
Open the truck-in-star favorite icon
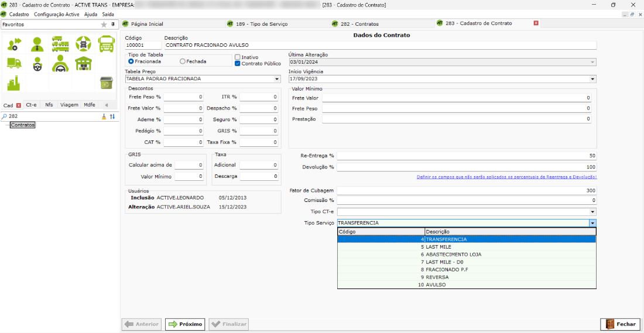coord(83,44)
